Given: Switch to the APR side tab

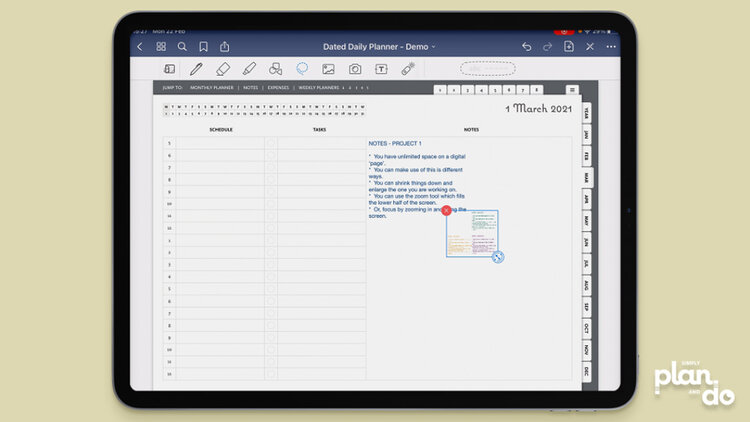Looking at the screenshot, I should [x=586, y=199].
